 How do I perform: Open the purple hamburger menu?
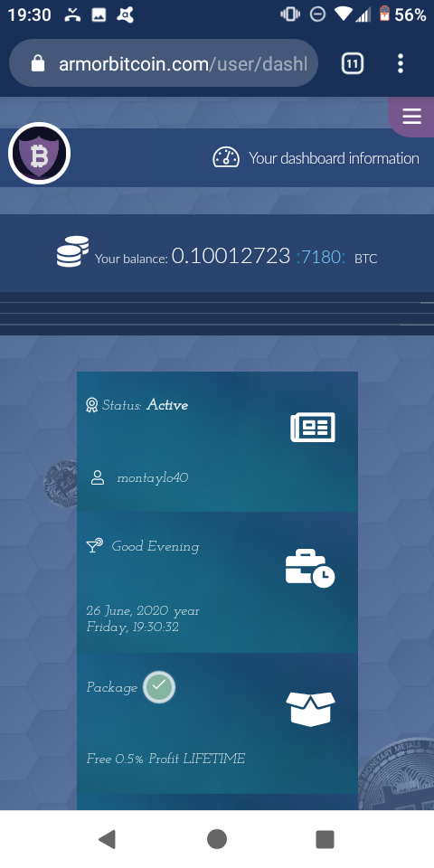click(x=412, y=117)
